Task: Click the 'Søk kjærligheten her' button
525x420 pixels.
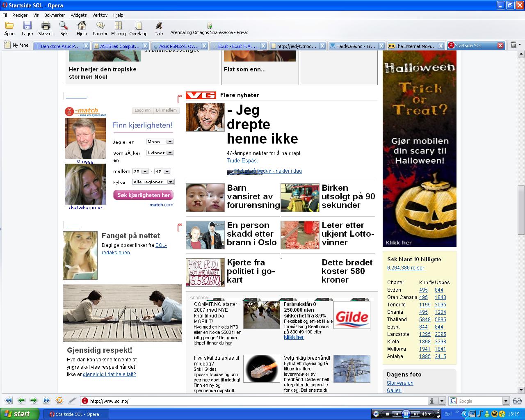Action: coord(144,195)
